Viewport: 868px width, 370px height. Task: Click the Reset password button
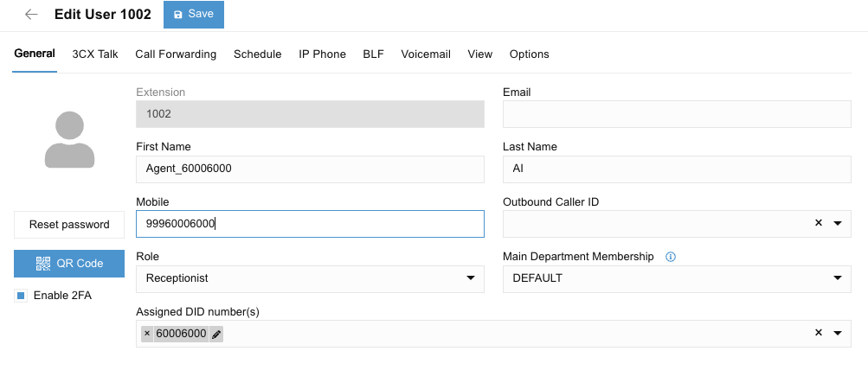point(69,225)
